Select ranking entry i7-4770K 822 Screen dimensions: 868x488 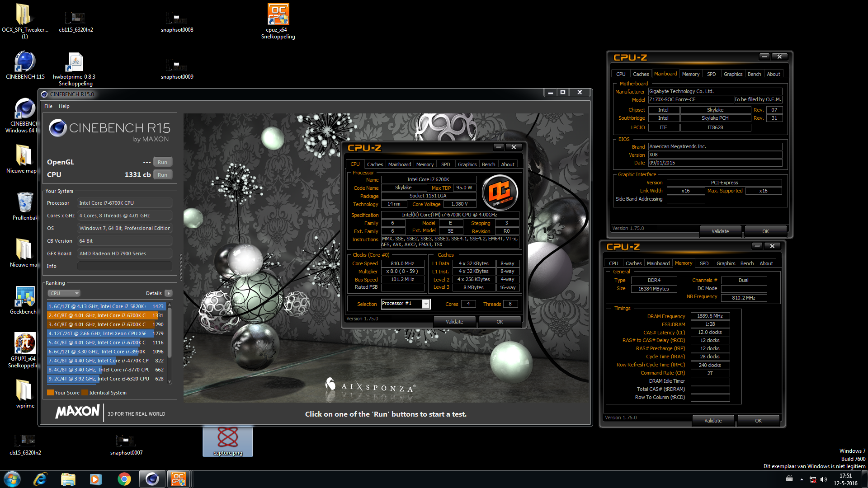click(106, 361)
